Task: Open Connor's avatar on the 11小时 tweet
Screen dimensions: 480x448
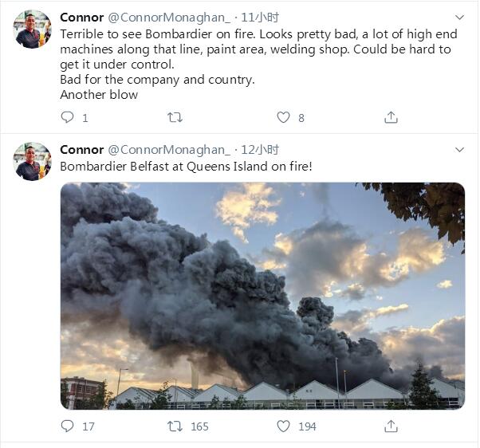Action: click(32, 29)
